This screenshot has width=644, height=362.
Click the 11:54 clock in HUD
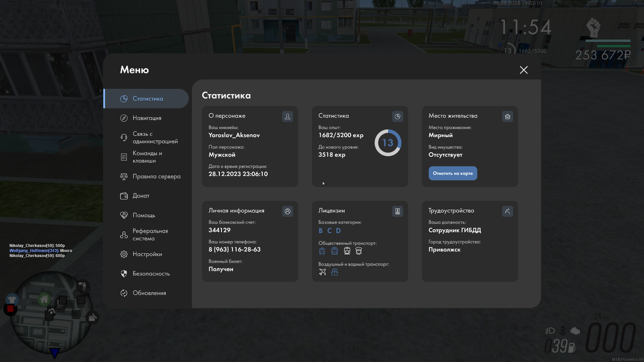(525, 27)
